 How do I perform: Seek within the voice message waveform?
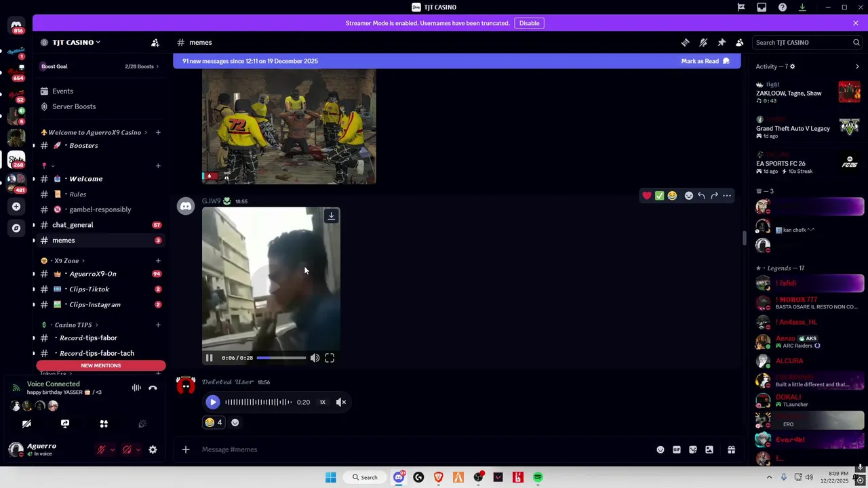[x=258, y=402]
